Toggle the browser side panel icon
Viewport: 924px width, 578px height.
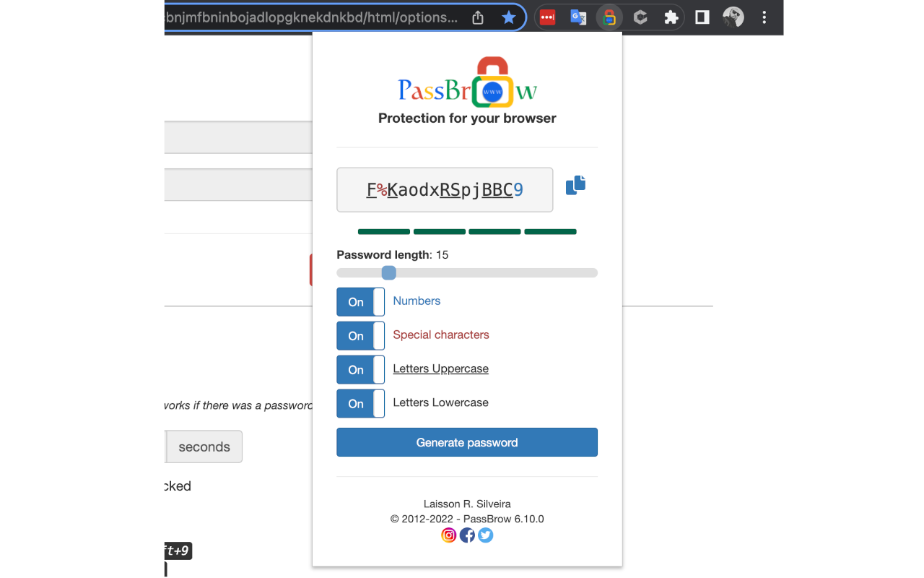tap(701, 17)
